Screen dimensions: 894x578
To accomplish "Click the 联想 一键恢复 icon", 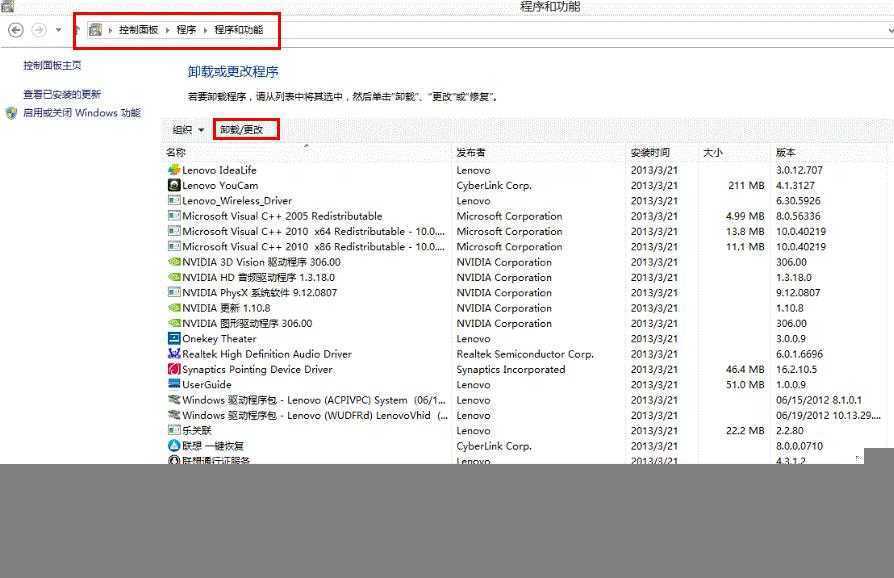I will [174, 446].
